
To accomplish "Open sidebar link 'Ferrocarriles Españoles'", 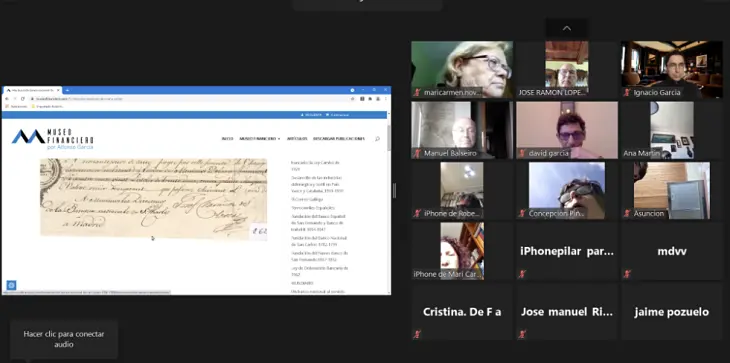I will click(x=313, y=208).
